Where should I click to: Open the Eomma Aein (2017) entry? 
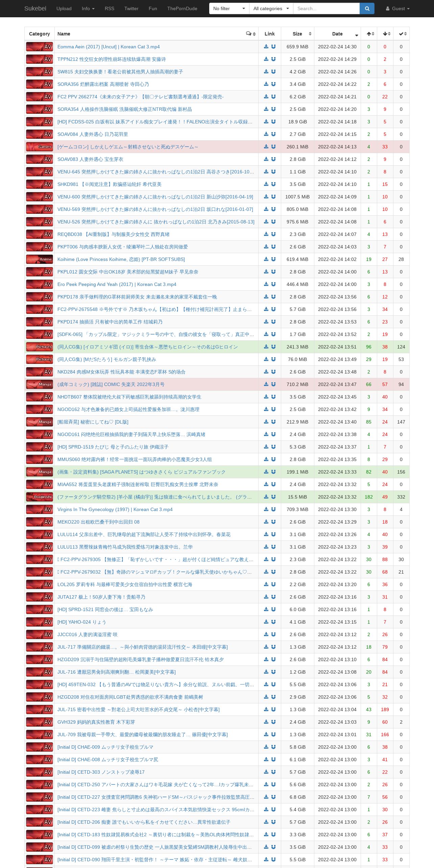[108, 47]
